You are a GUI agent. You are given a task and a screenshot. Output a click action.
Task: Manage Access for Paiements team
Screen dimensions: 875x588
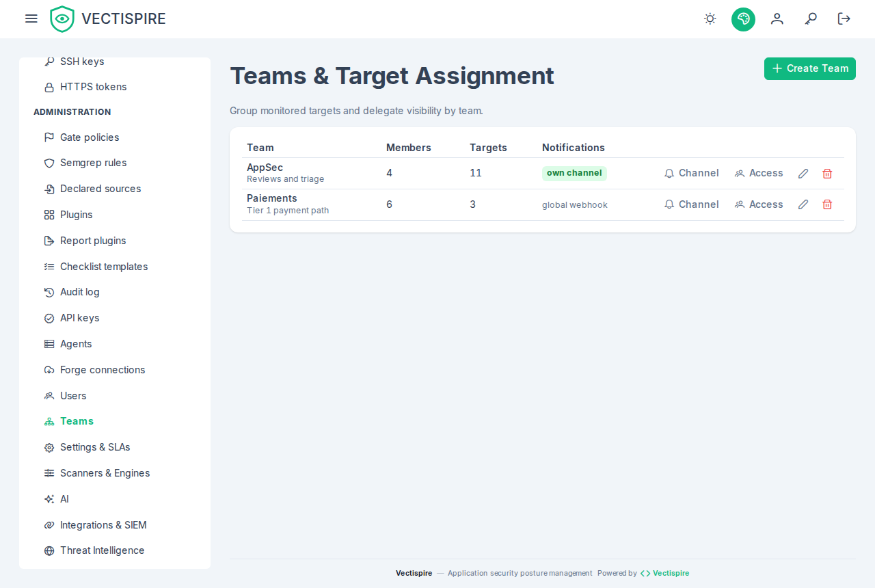759,204
